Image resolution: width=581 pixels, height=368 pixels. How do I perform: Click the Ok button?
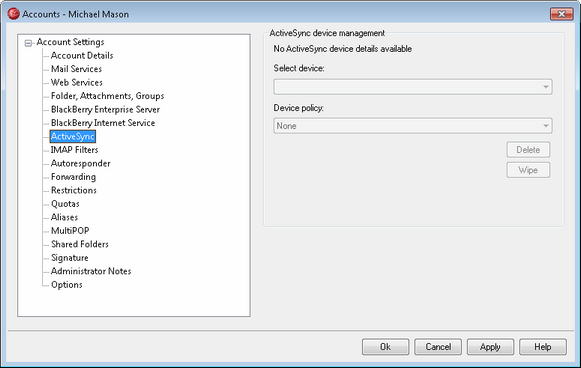point(385,347)
